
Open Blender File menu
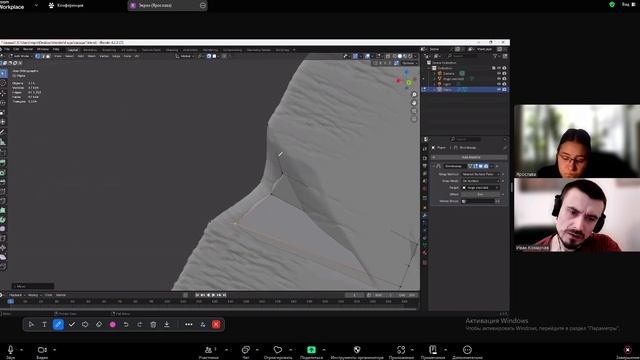click(x=7, y=49)
